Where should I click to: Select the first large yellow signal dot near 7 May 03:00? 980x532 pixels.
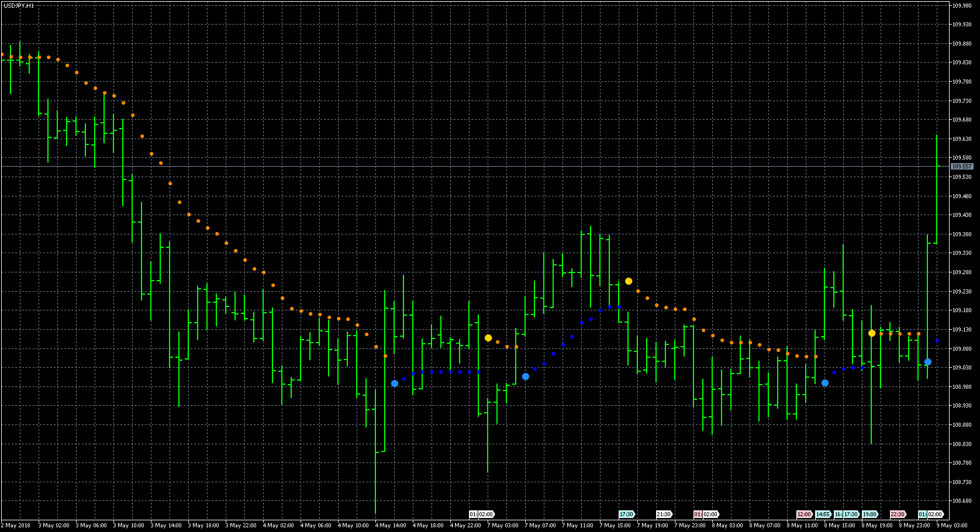[x=488, y=338]
